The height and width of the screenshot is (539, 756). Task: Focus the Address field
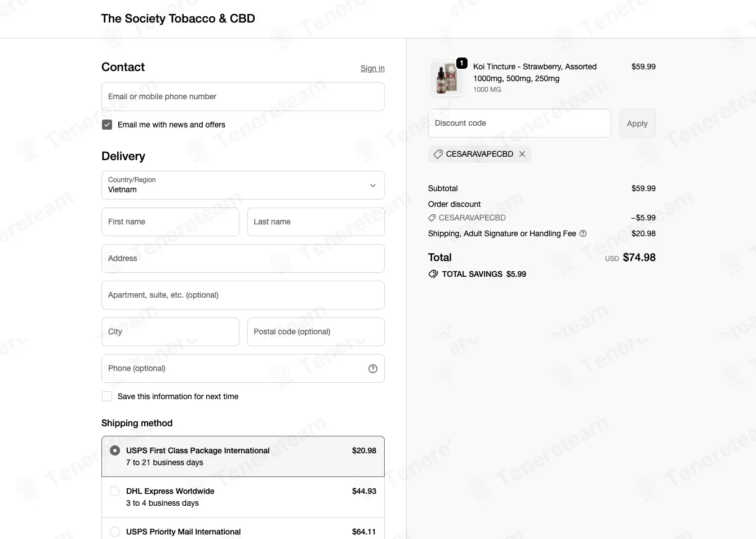pyautogui.click(x=243, y=259)
